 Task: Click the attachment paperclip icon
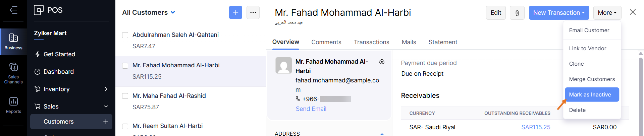pyautogui.click(x=517, y=13)
